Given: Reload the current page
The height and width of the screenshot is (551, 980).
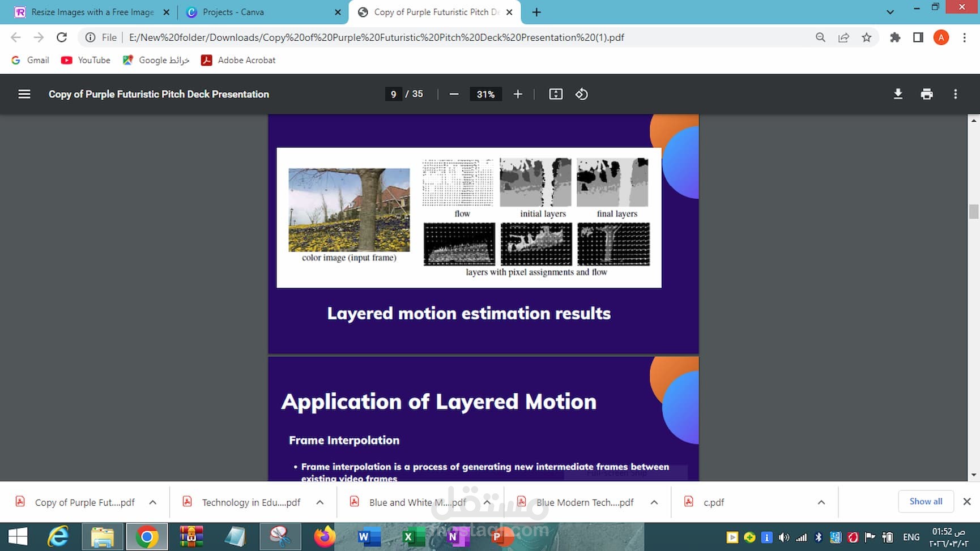Looking at the screenshot, I should [x=62, y=37].
